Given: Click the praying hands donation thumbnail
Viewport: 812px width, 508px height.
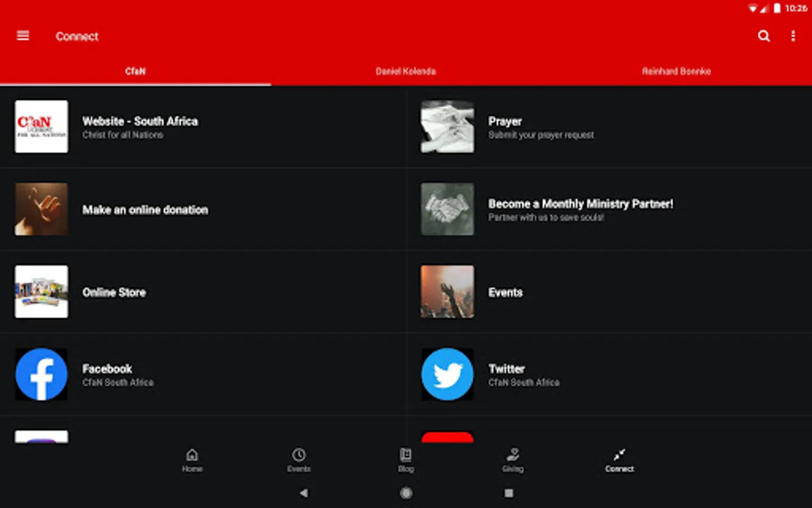Looking at the screenshot, I should click(42, 209).
